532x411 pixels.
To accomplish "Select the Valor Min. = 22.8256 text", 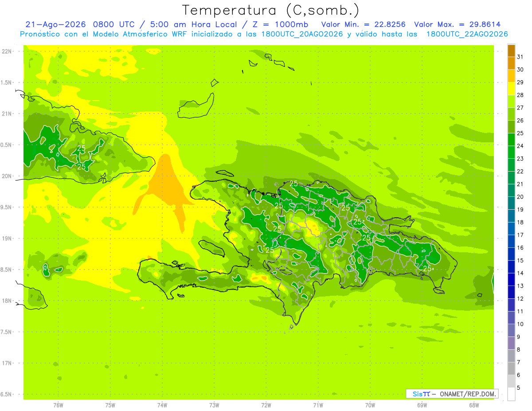I will tap(364, 24).
